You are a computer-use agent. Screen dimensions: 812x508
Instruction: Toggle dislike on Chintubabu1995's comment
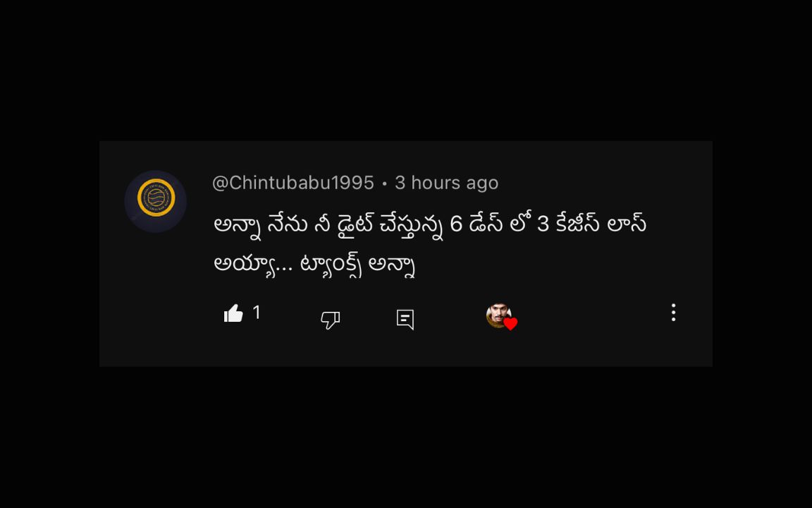330,320
